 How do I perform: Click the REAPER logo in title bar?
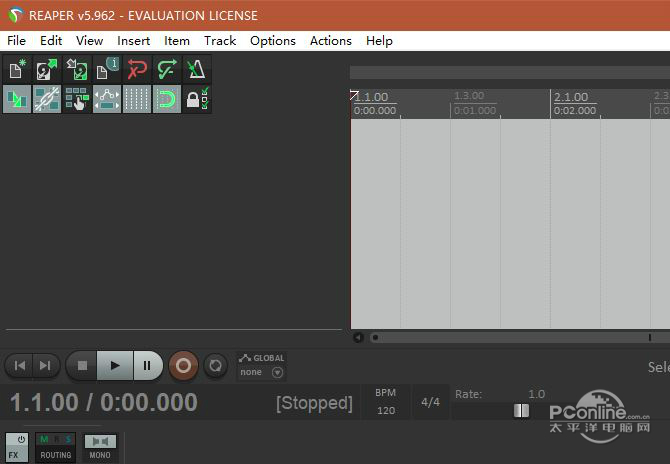click(x=15, y=15)
